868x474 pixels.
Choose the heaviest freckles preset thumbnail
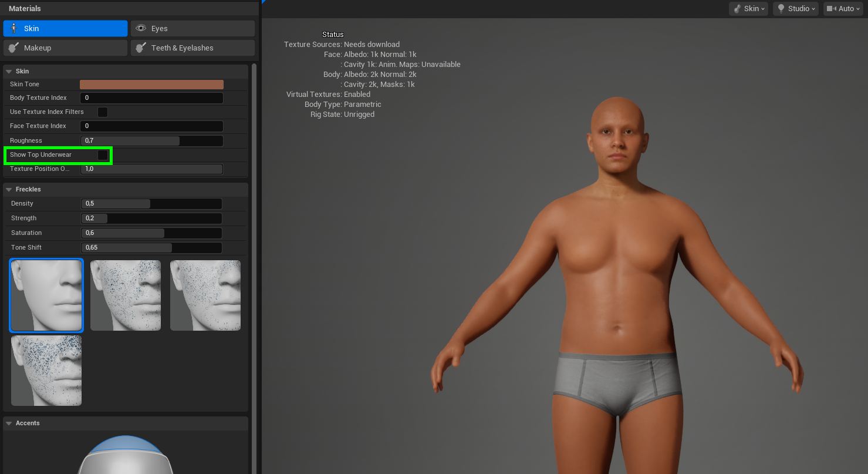(46, 371)
